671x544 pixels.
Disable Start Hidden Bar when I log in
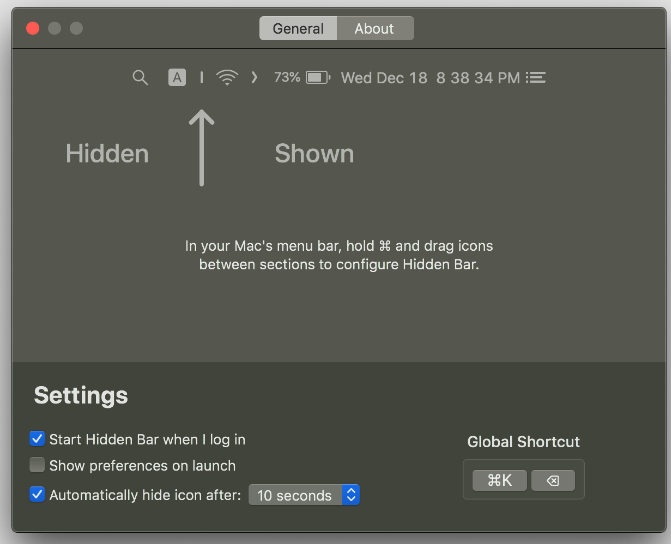tap(38, 439)
